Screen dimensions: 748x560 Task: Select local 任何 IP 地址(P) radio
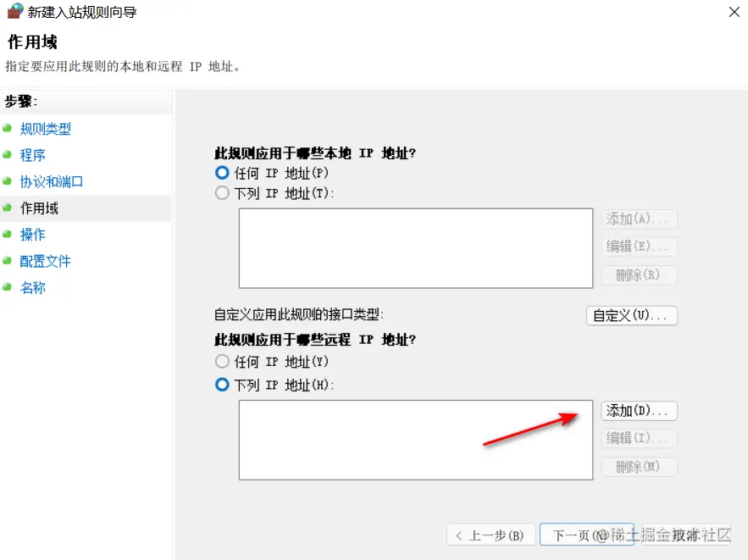pos(222,173)
